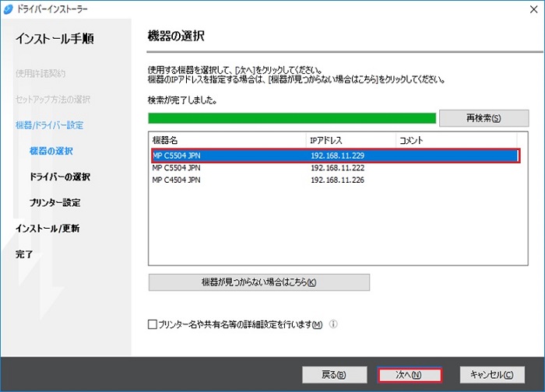Screen dimensions: 545x392
Task: Click the コメント column header
Action: point(456,140)
